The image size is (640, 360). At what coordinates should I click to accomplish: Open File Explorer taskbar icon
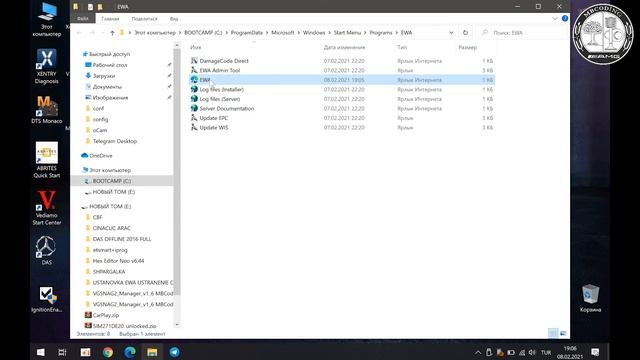coord(152,352)
